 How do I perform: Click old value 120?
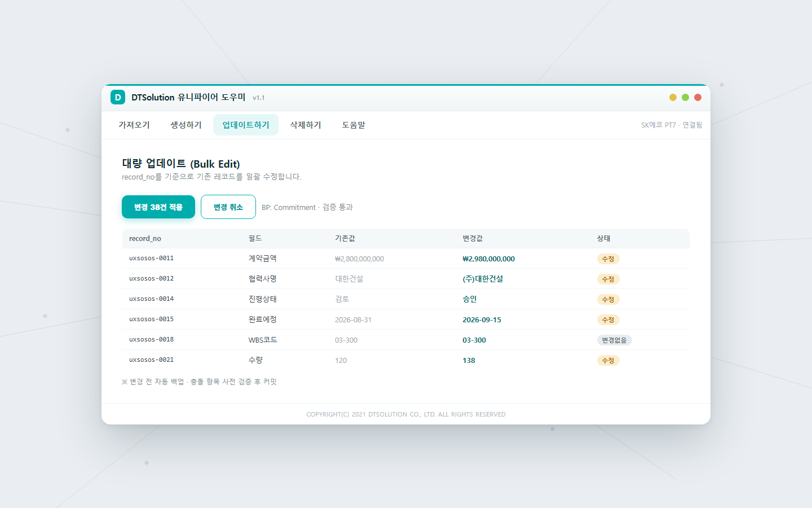coord(341,360)
